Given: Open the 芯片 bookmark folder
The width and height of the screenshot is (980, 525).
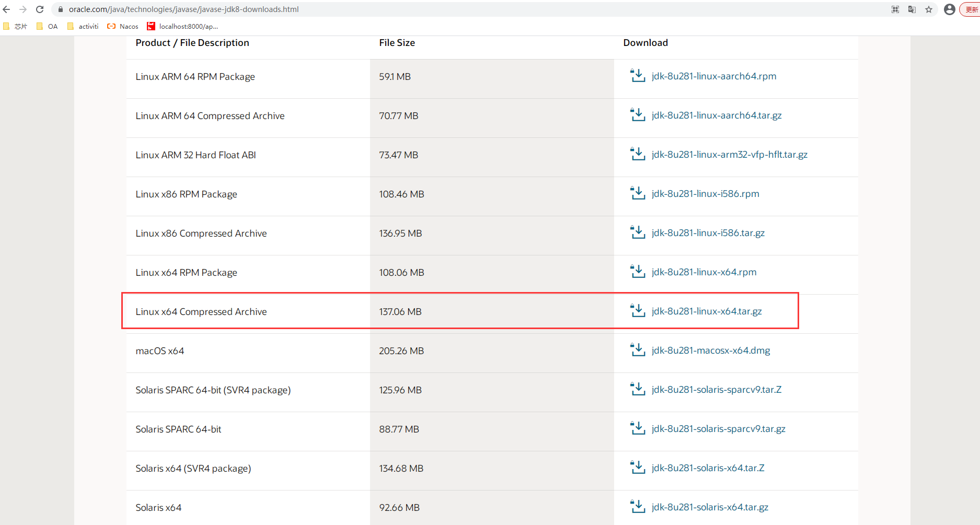Looking at the screenshot, I should (x=15, y=26).
